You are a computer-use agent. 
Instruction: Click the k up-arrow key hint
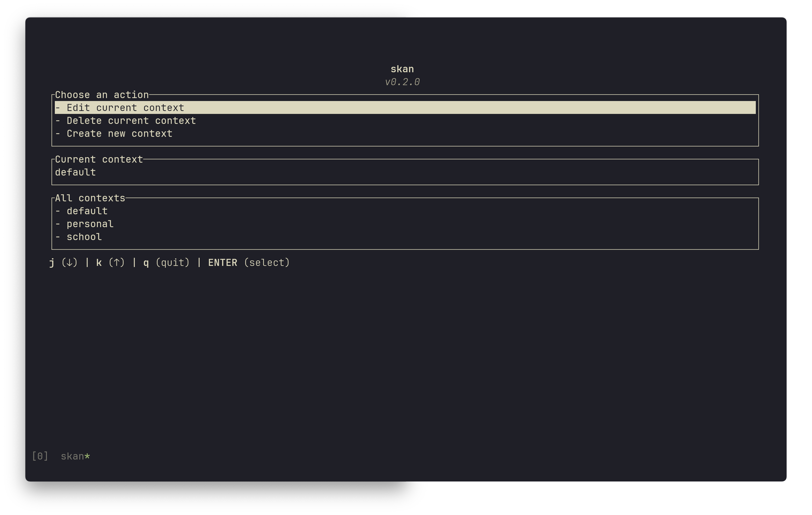tap(110, 263)
